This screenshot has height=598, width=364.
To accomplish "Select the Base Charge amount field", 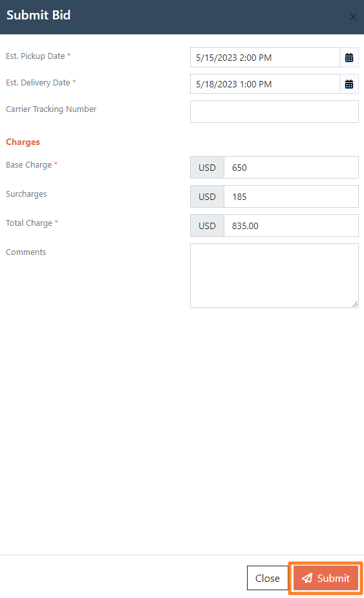I will [x=291, y=168].
